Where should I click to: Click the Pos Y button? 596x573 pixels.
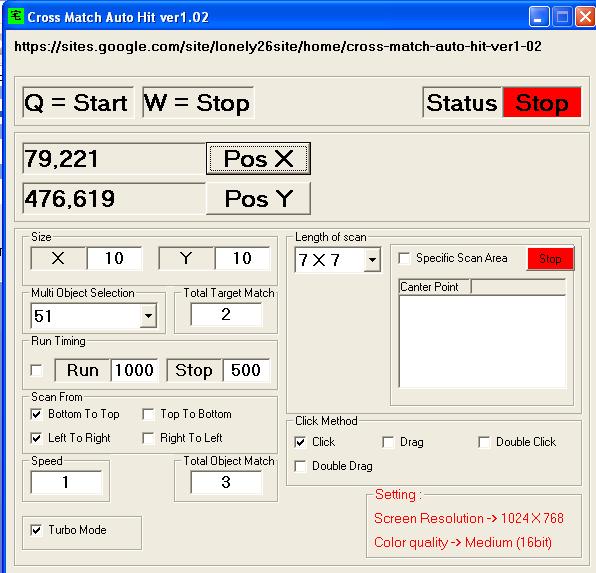[x=258, y=198]
